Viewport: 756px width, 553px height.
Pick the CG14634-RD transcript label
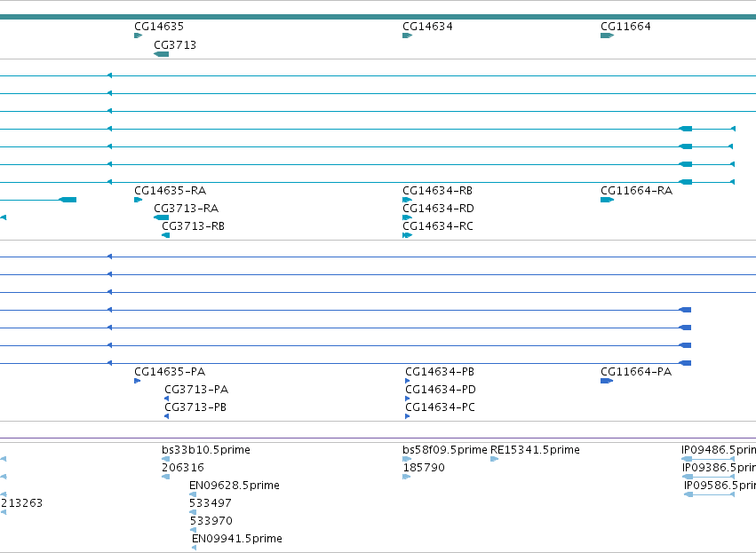tap(438, 209)
